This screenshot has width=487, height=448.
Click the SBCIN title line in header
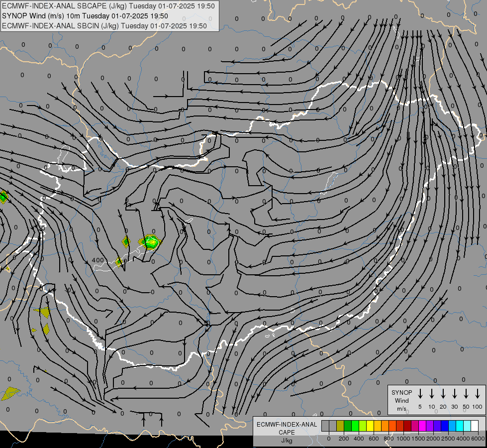click(104, 26)
